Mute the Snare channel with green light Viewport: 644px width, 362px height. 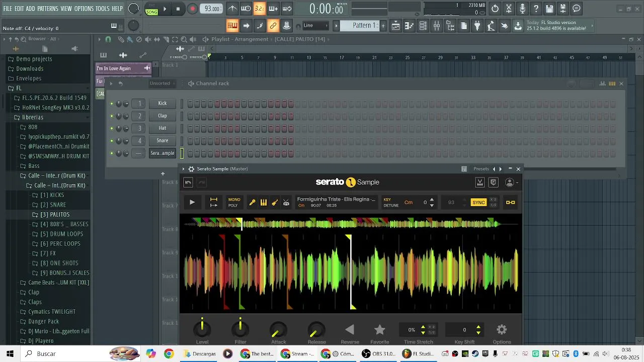coord(112,141)
